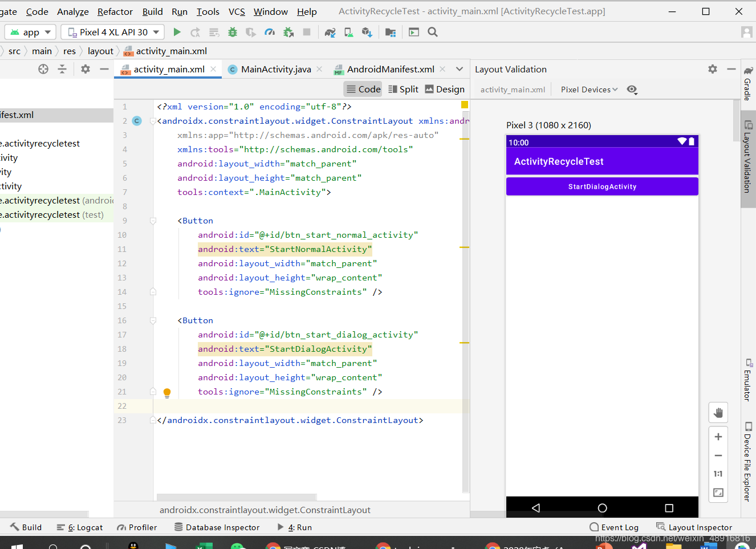
Task: Click the pan hand tool in preview
Action: pyautogui.click(x=718, y=413)
